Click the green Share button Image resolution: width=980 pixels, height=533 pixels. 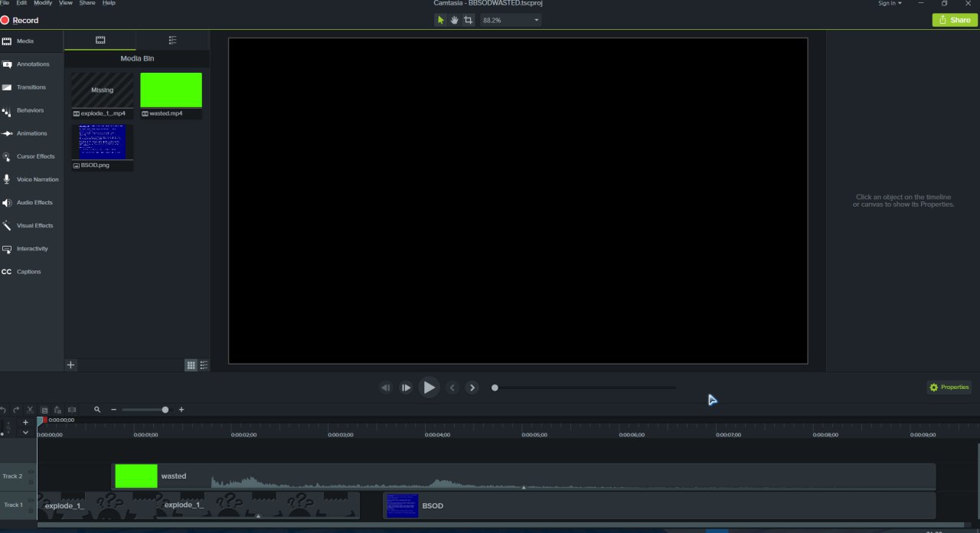(954, 20)
